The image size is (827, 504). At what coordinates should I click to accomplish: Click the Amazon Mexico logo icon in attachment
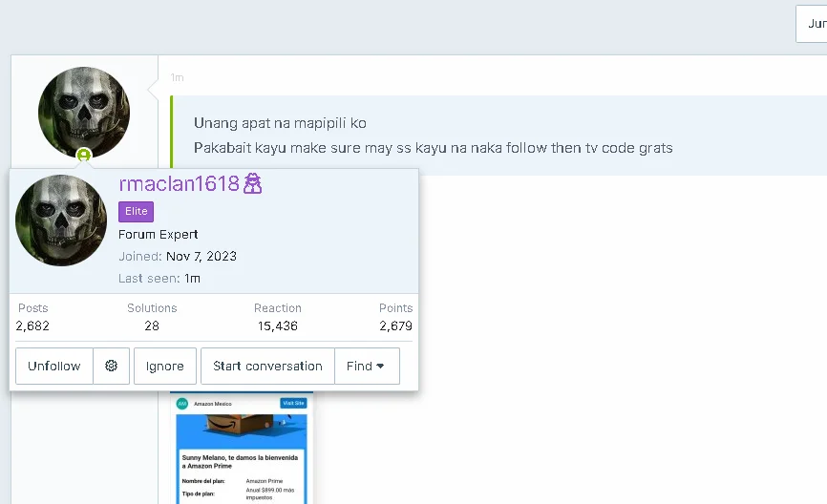[182, 404]
